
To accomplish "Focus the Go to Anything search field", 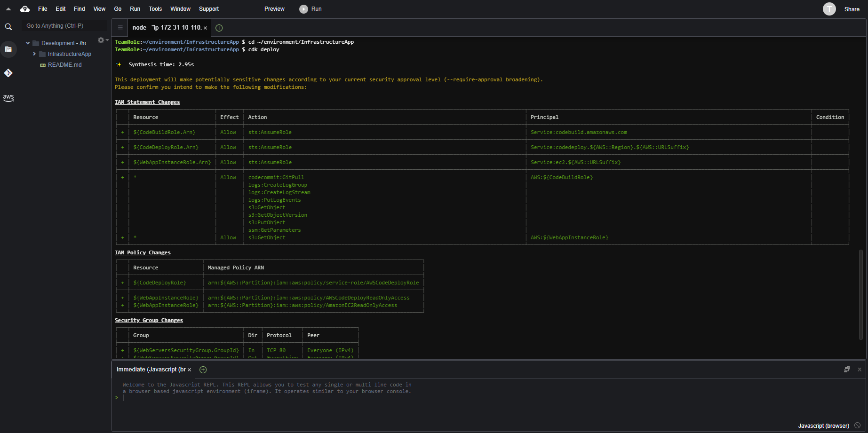I will click(64, 26).
